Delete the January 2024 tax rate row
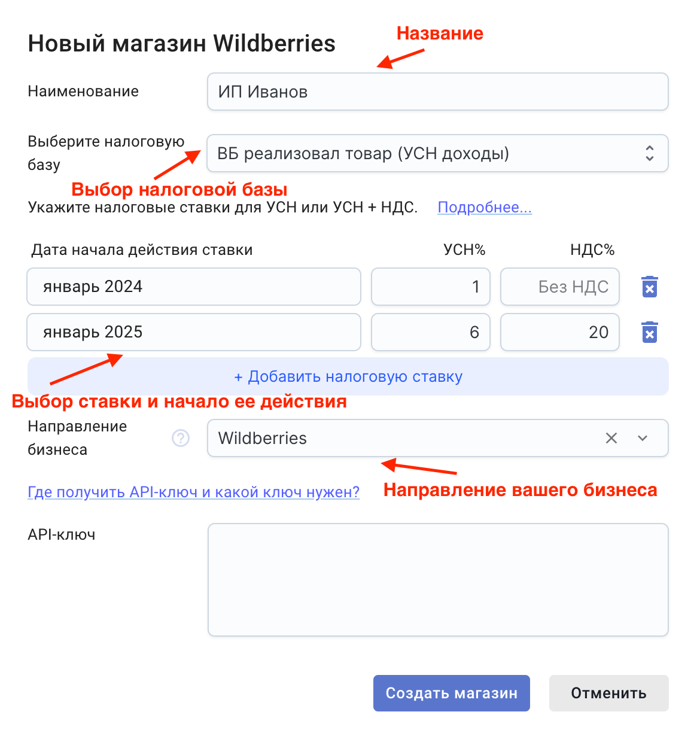This screenshot has height=736, width=700. pos(649,287)
